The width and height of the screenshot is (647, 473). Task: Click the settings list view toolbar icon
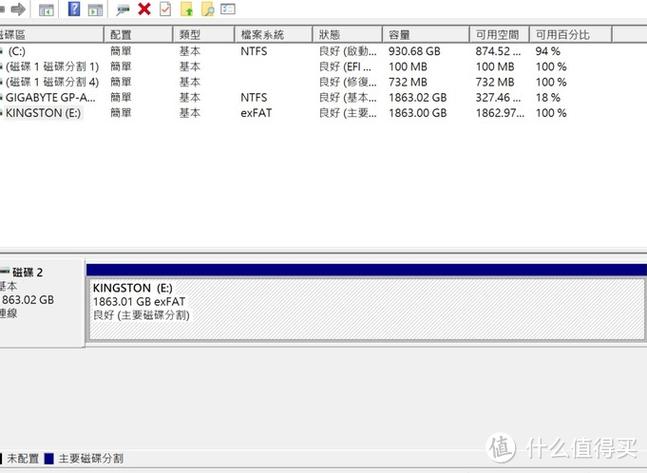point(228,9)
